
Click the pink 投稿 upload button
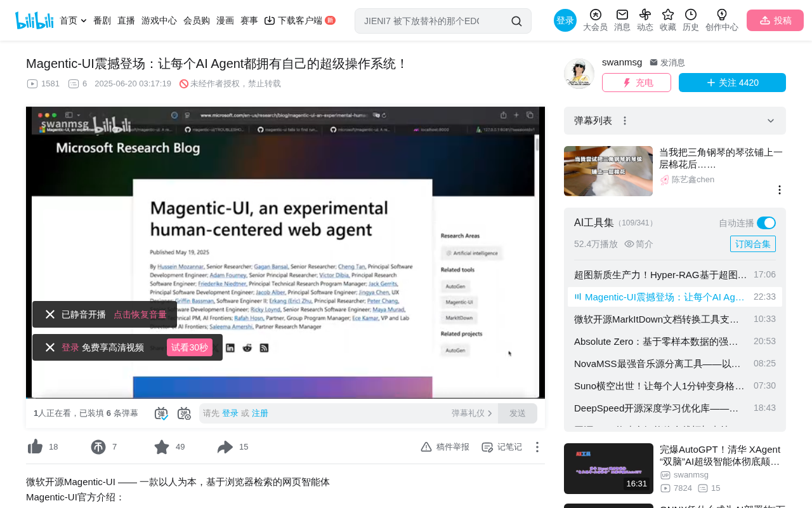[775, 20]
